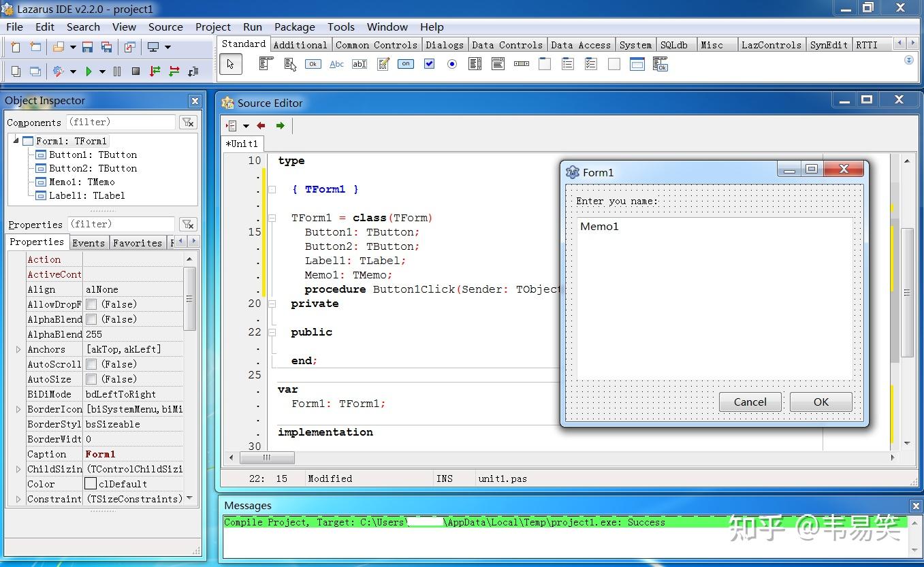924x567 pixels.
Task: Pick the TLabel 'Abc' palette component
Action: (x=336, y=64)
